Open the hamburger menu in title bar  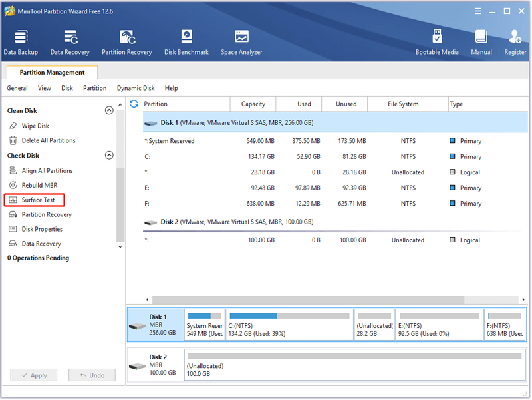coord(477,11)
